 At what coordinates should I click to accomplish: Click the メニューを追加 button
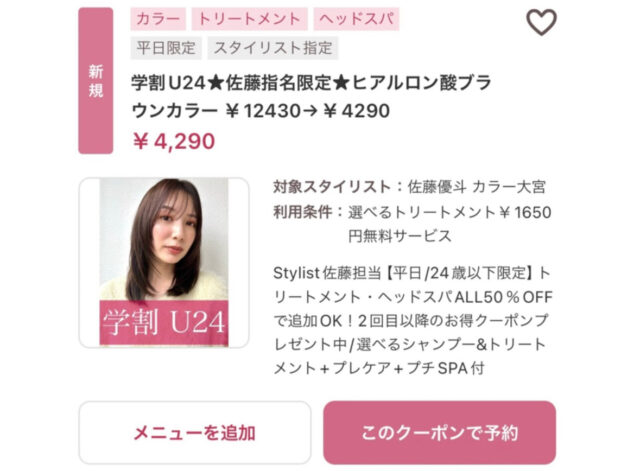tap(195, 433)
